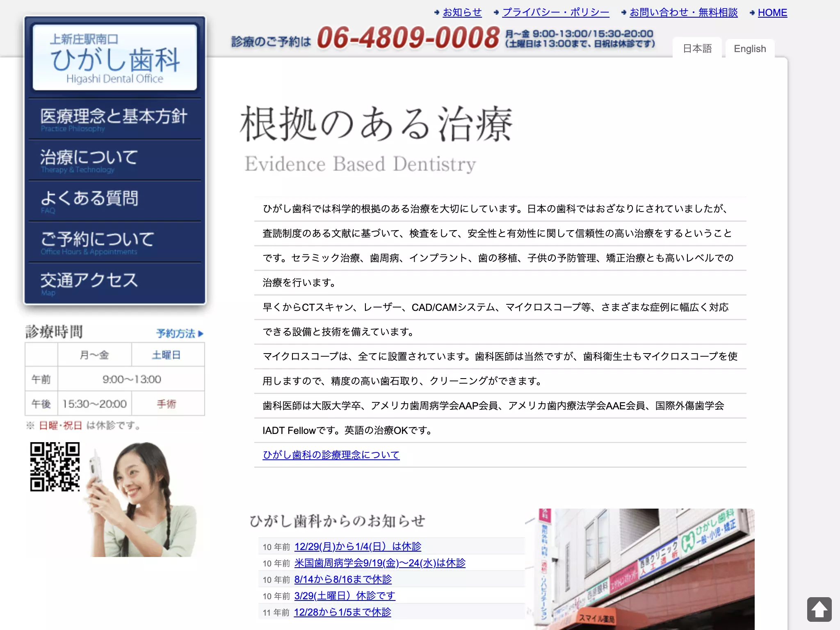Click the phone number 06-4809-0008 banner
840x630 pixels.
tap(408, 38)
